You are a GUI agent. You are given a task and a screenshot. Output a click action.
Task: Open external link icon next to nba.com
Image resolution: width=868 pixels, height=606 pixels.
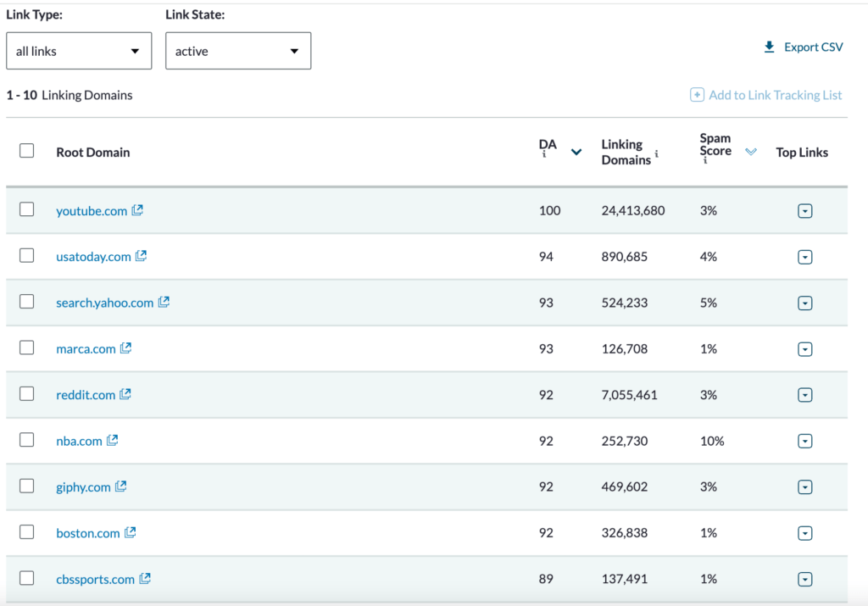[x=113, y=440]
